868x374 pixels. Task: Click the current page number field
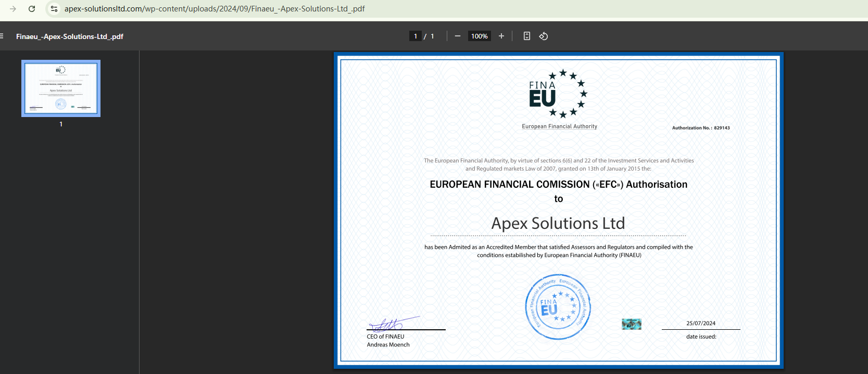click(416, 36)
